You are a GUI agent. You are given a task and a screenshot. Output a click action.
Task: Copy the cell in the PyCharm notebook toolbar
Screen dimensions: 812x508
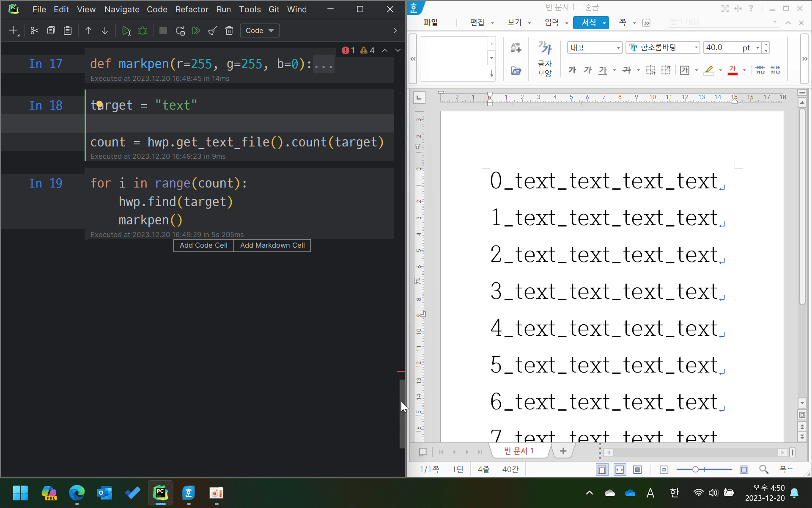pyautogui.click(x=51, y=30)
